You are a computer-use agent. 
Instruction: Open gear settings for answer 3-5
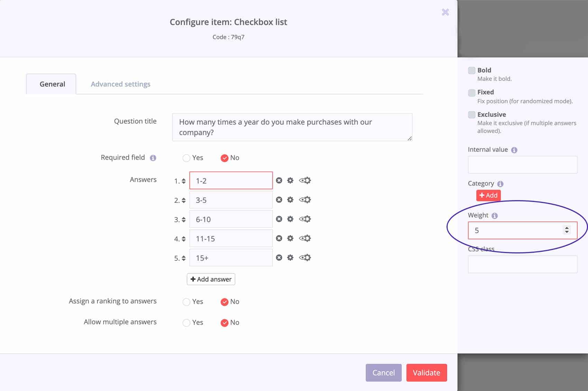point(290,200)
